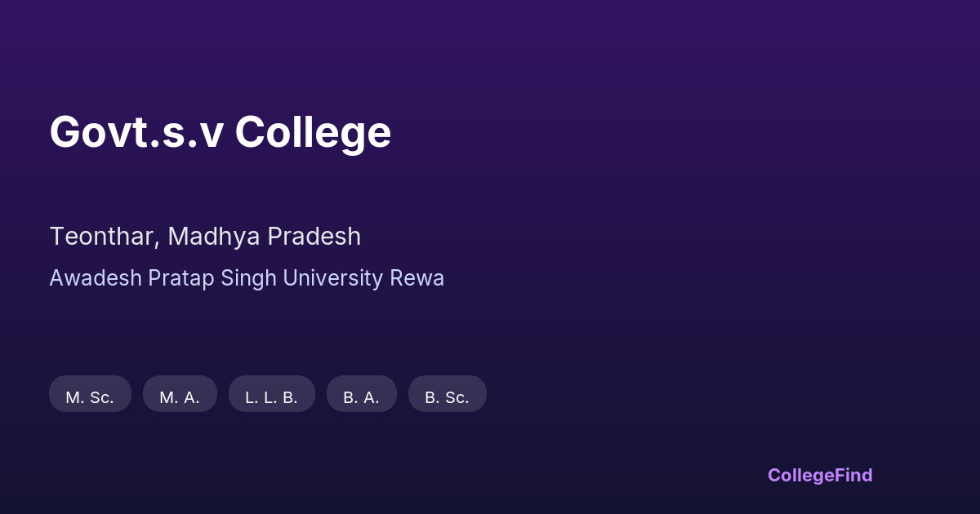Click the word "Govt.s.v" in the title
Image resolution: width=980 pixels, height=514 pixels.
point(136,132)
